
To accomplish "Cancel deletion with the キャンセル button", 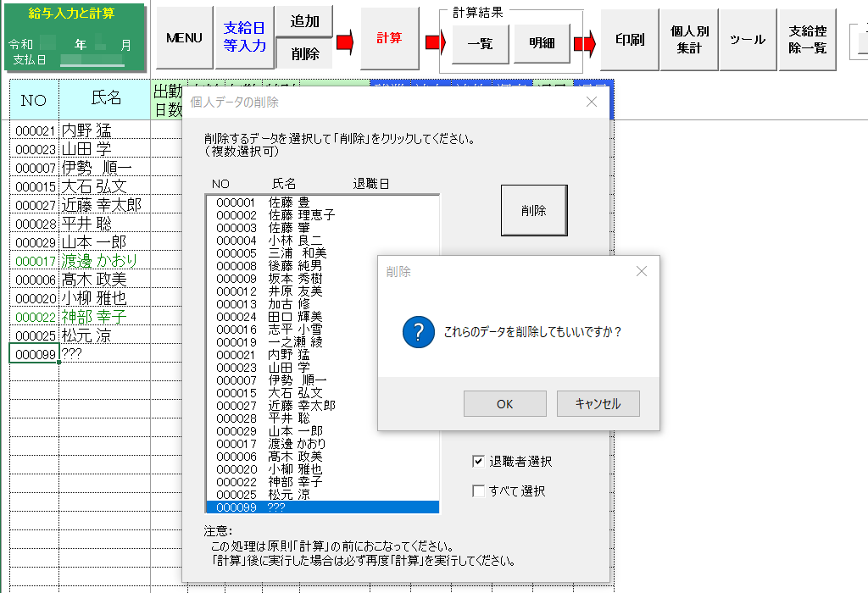I will [598, 404].
